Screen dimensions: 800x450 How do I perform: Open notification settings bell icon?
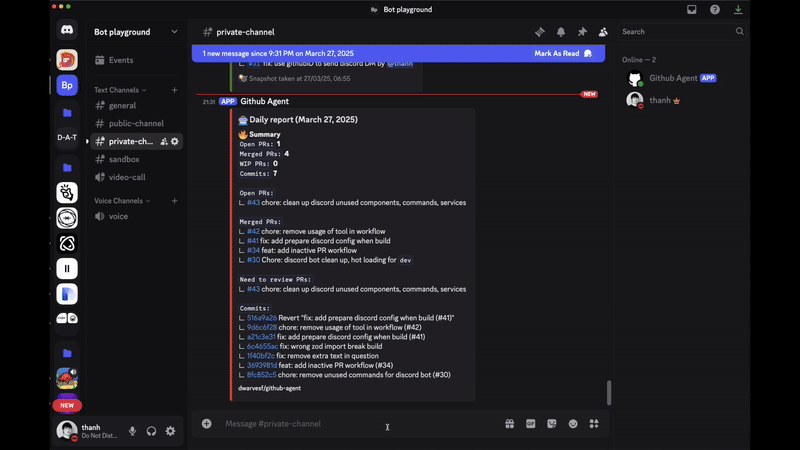click(561, 32)
